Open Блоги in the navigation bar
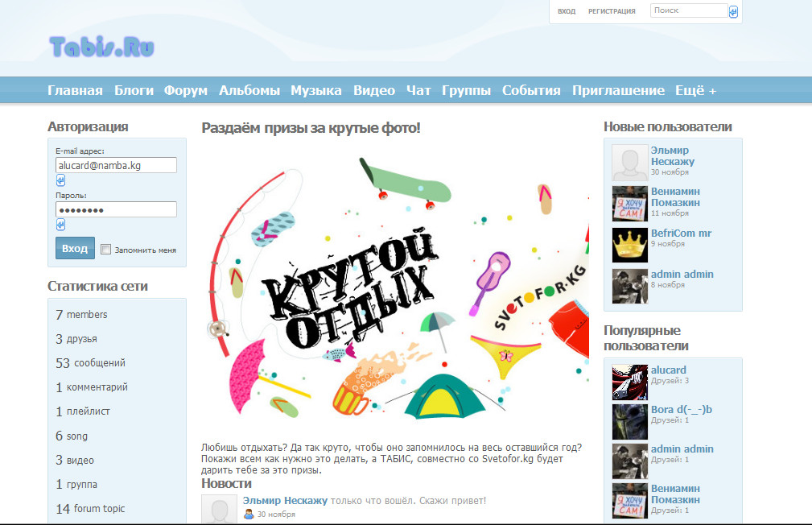This screenshot has height=525, width=812. 134,91
